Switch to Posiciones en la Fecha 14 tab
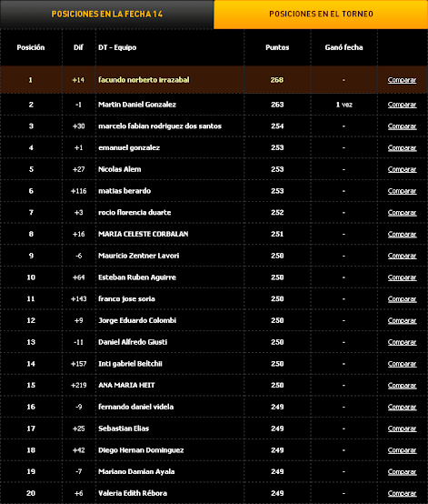Screen dimensions: 428x504 [x=107, y=15]
